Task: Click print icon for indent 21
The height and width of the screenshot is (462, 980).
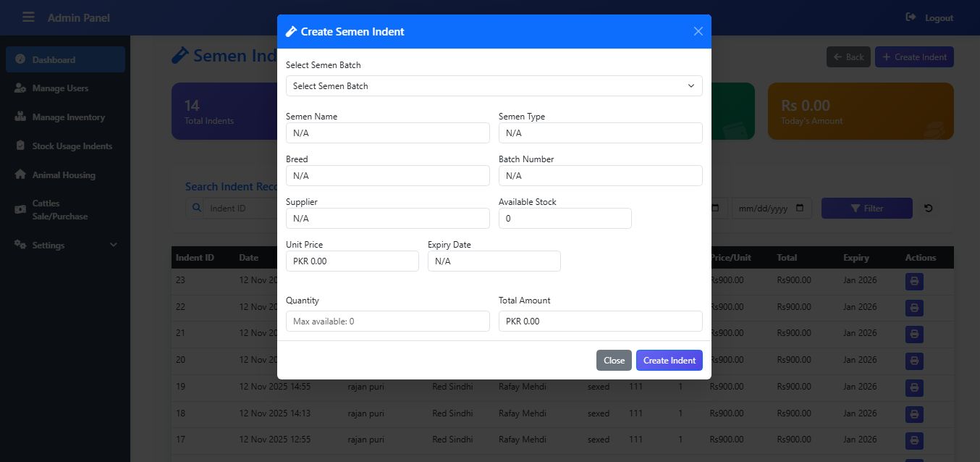Action: point(914,335)
